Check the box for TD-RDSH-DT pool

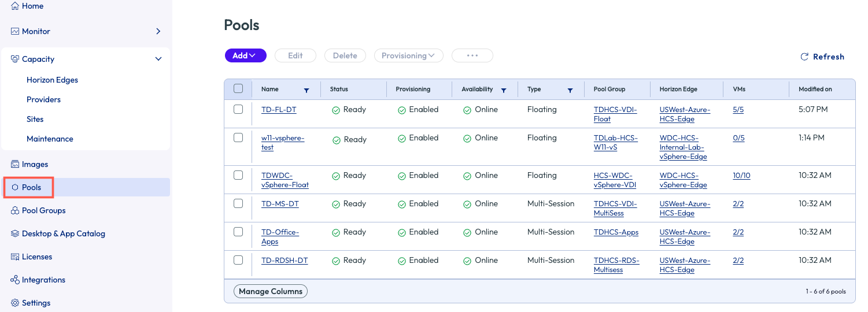pos(238,260)
